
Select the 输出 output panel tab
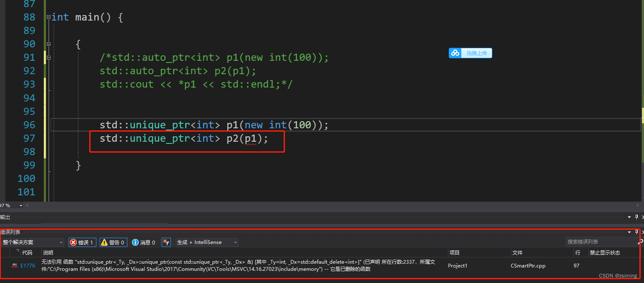(5, 217)
